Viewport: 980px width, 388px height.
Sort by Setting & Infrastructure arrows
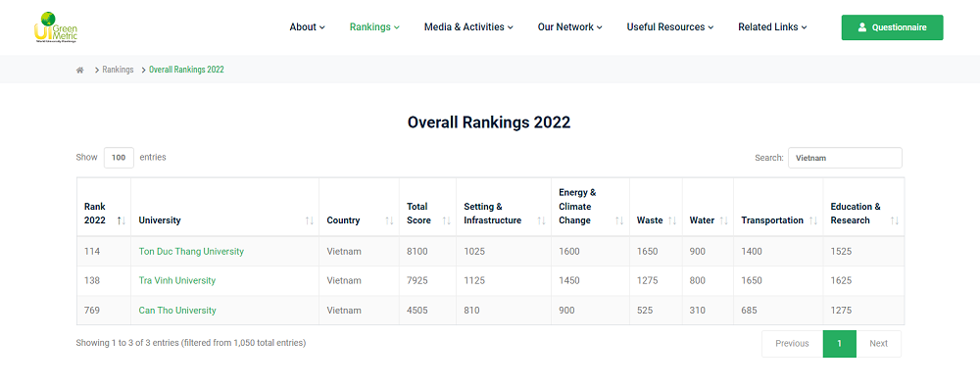(x=541, y=220)
